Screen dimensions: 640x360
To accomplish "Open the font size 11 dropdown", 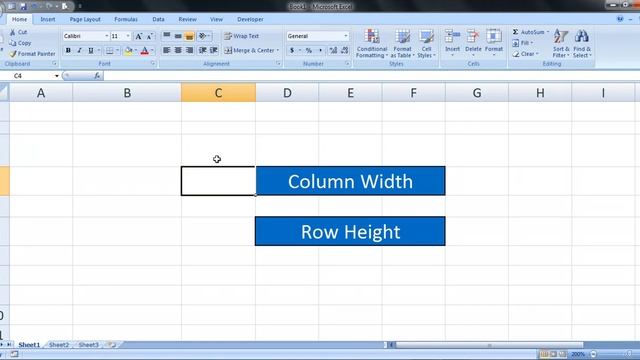I will (x=128, y=36).
